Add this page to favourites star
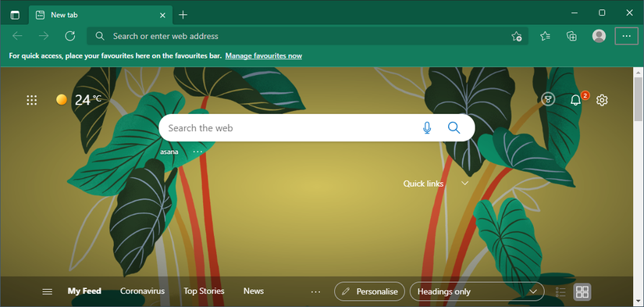This screenshot has width=644, height=307. pyautogui.click(x=516, y=37)
